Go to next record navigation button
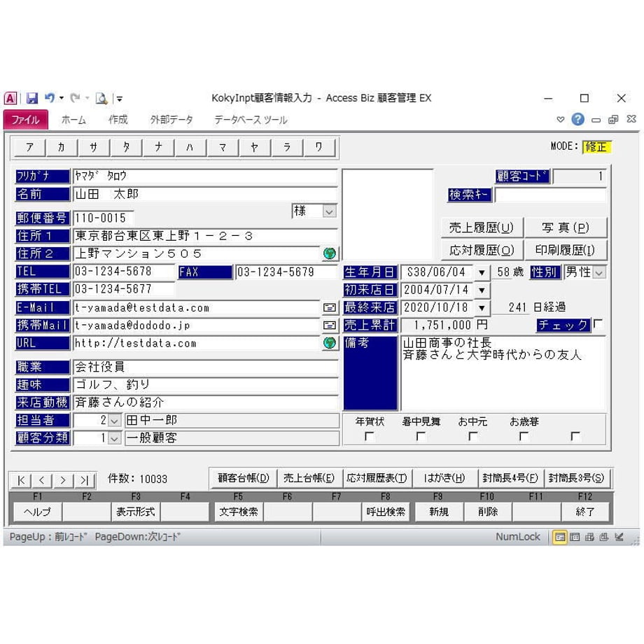This screenshot has height=644, width=644. (63, 479)
